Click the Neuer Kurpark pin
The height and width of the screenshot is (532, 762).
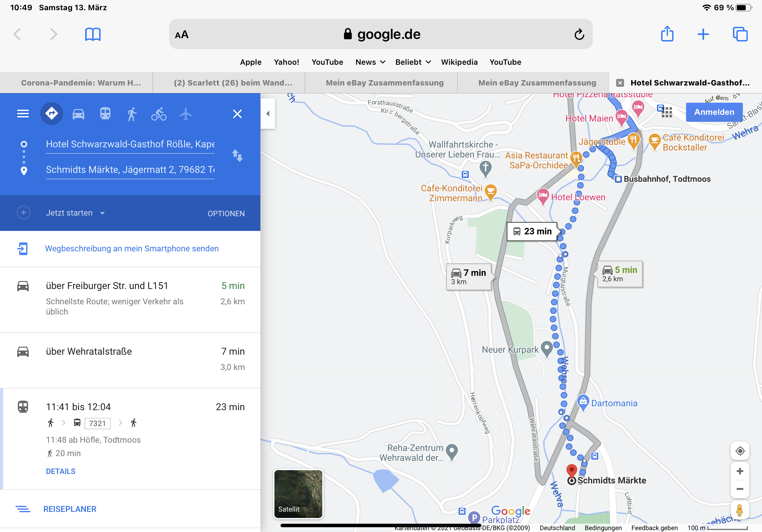pyautogui.click(x=547, y=349)
